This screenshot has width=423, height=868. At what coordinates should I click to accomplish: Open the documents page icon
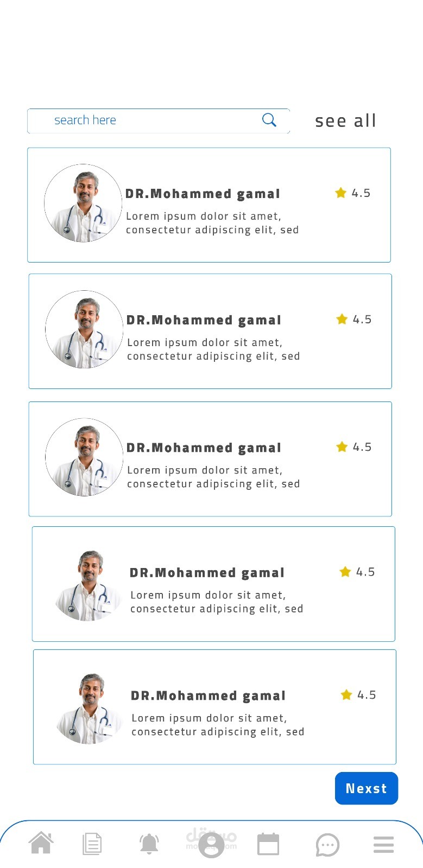pos(92,844)
